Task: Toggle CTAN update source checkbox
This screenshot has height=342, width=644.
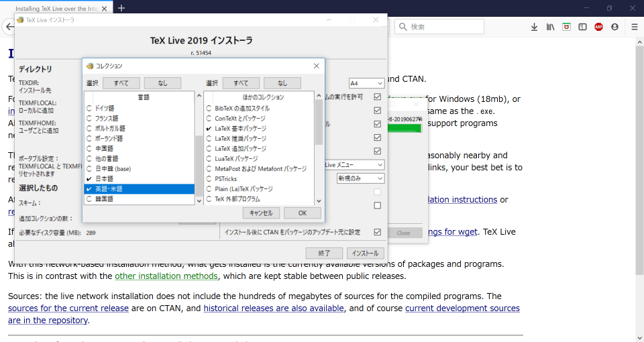Action: click(377, 232)
